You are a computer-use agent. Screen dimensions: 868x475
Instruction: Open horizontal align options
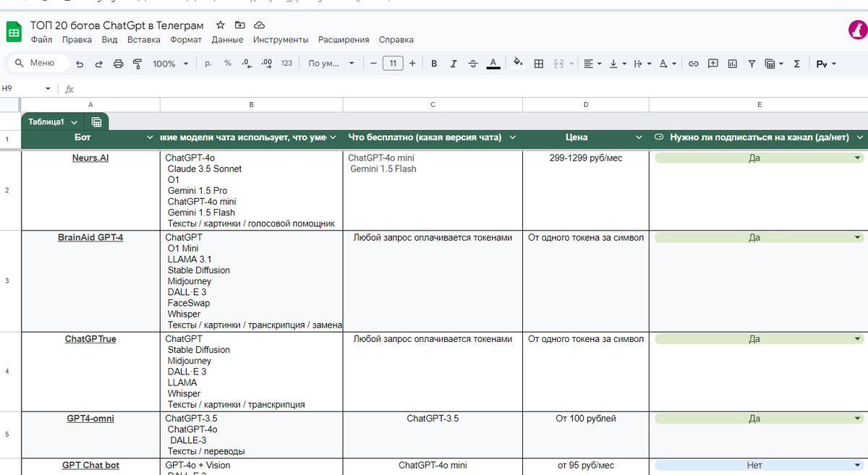click(x=592, y=64)
